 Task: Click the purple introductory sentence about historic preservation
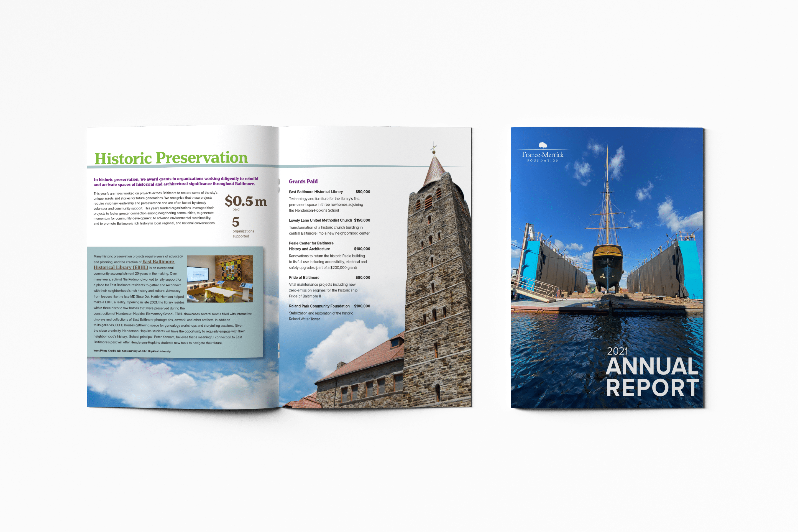click(176, 181)
